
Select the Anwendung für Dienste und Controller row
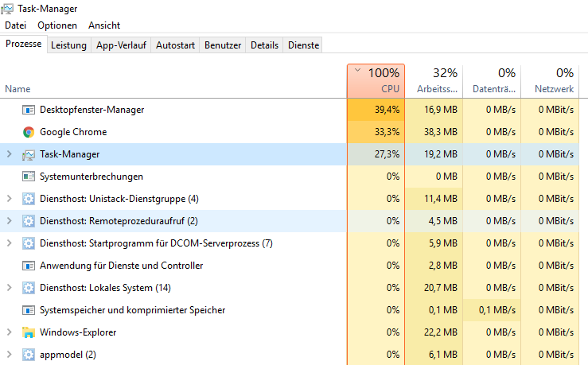click(x=121, y=266)
